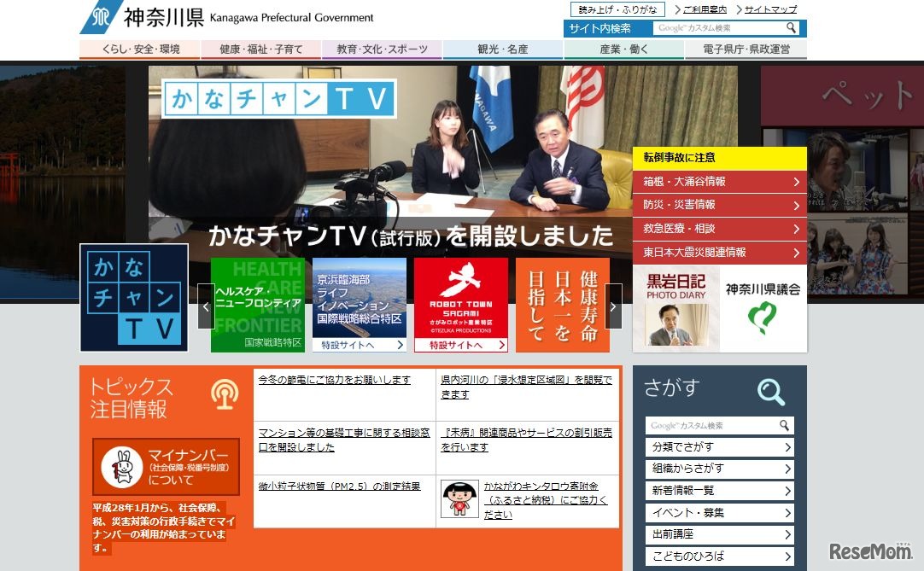Image resolution: width=924 pixels, height=571 pixels.
Task: Click the right carousel arrow
Action: [x=613, y=305]
